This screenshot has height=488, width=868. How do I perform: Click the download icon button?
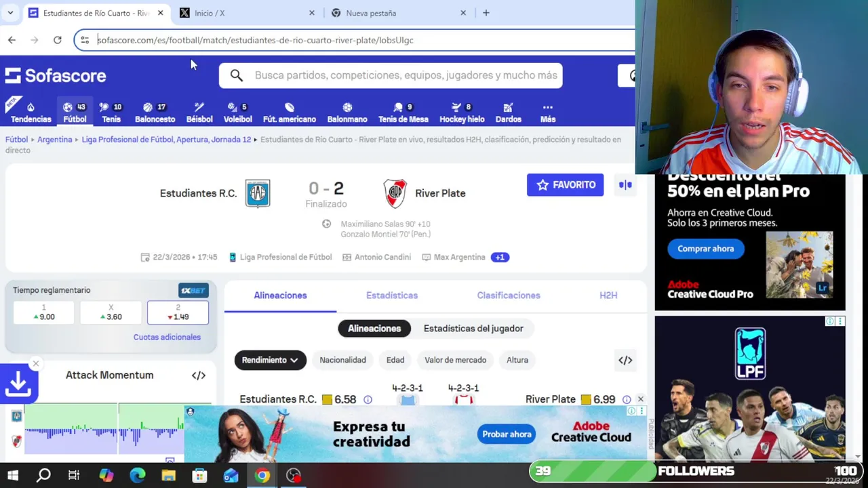coord(18,384)
